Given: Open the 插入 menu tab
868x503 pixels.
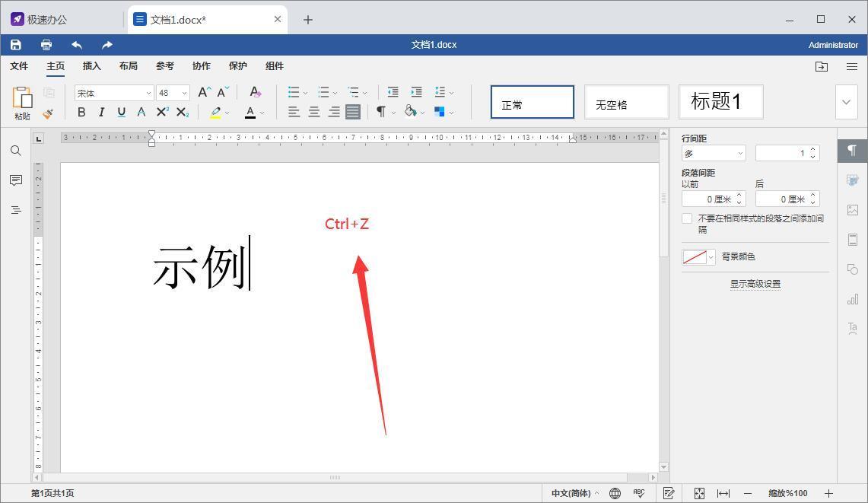Looking at the screenshot, I should pyautogui.click(x=92, y=66).
